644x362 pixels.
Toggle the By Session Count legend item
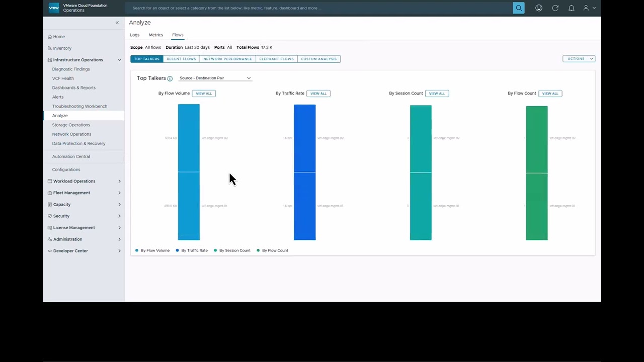point(232,250)
